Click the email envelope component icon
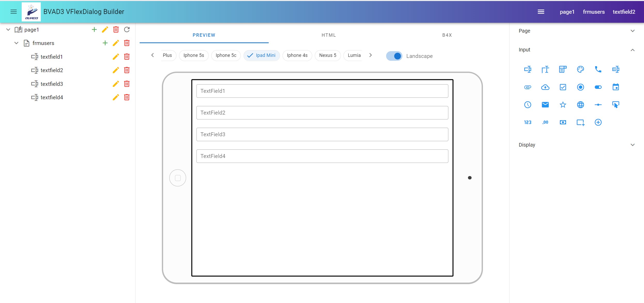The width and height of the screenshot is (644, 303). pyautogui.click(x=545, y=105)
